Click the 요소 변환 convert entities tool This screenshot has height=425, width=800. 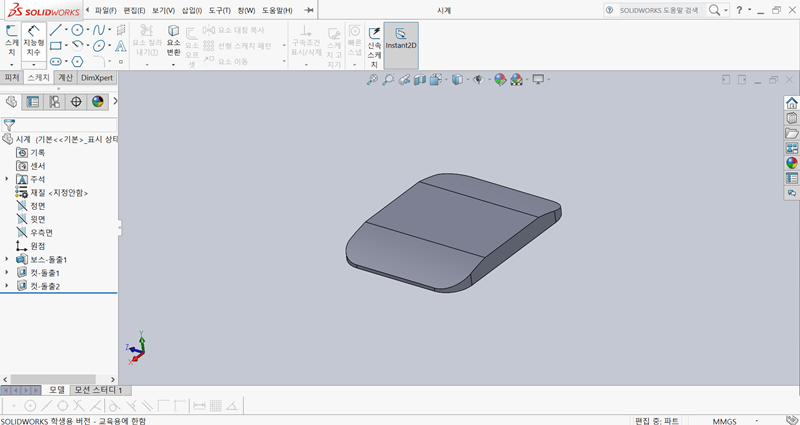tap(173, 41)
